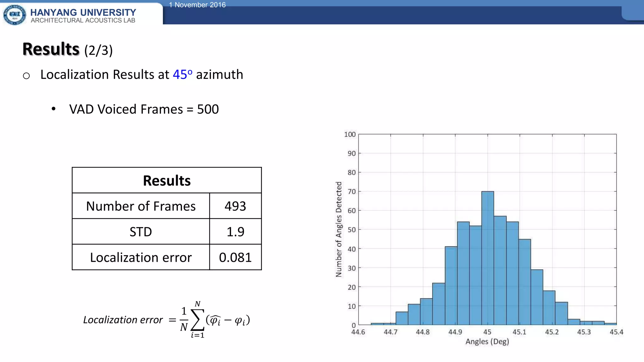Select the VAD Voiced Frames bullet text

[x=144, y=109]
